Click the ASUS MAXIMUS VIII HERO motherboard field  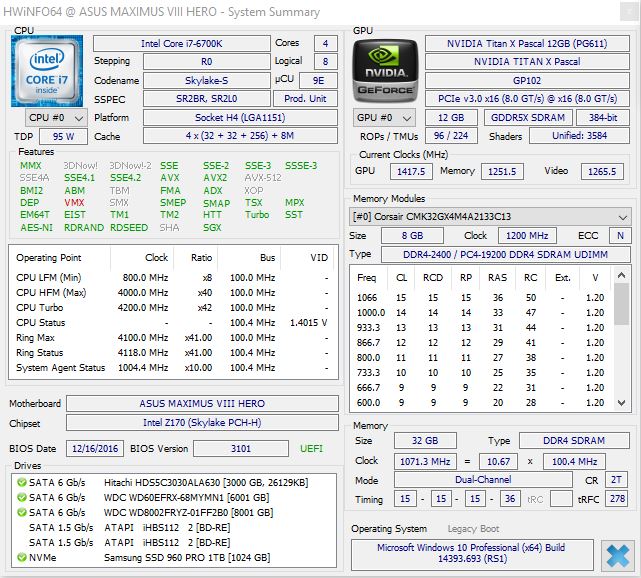click(x=203, y=404)
